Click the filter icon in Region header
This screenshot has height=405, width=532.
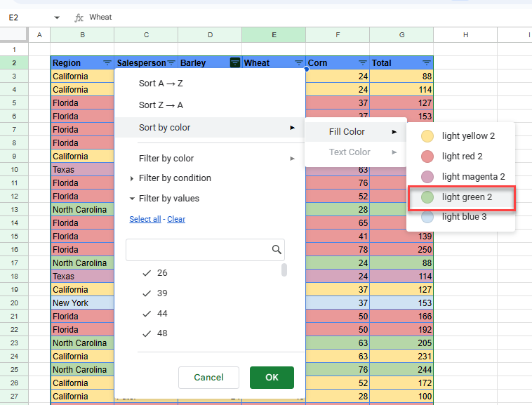tap(107, 63)
